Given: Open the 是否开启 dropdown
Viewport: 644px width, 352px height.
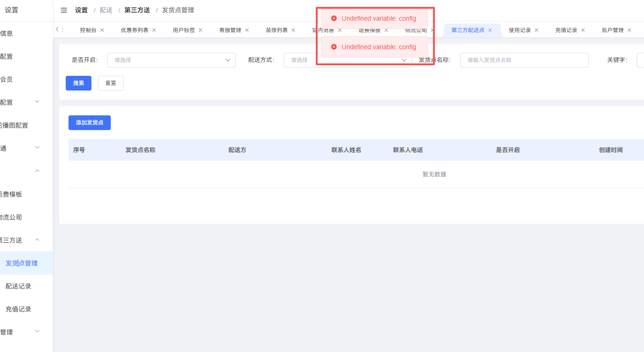Looking at the screenshot, I should point(171,60).
